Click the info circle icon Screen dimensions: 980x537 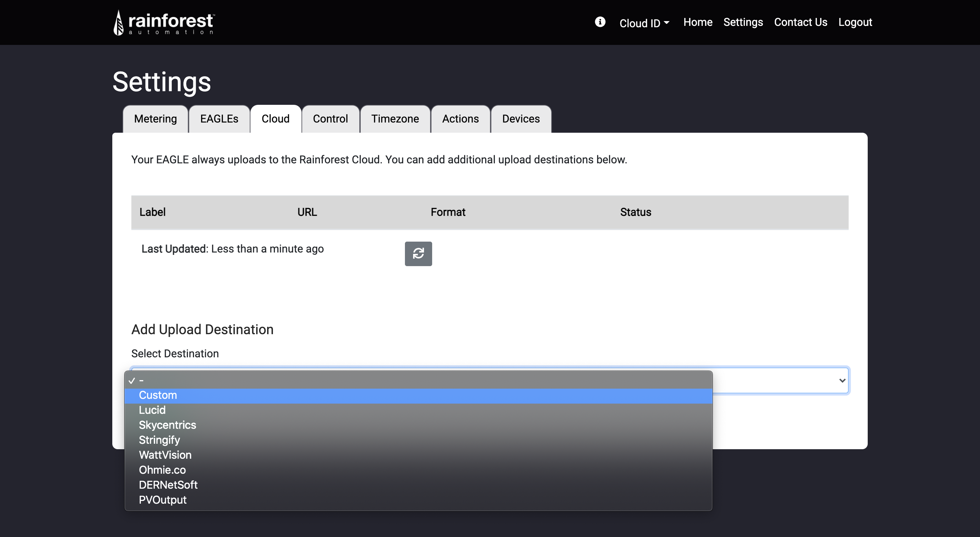(600, 22)
